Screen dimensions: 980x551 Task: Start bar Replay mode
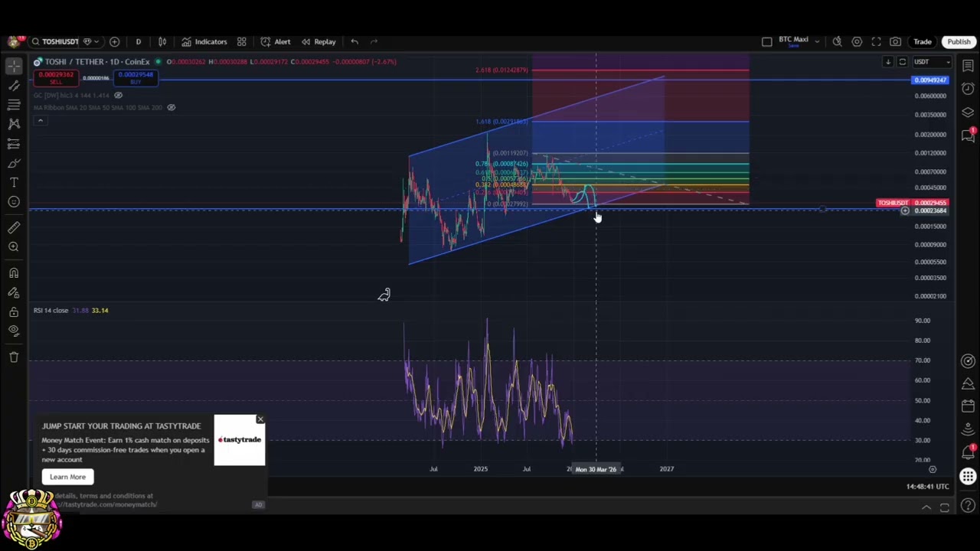(318, 41)
